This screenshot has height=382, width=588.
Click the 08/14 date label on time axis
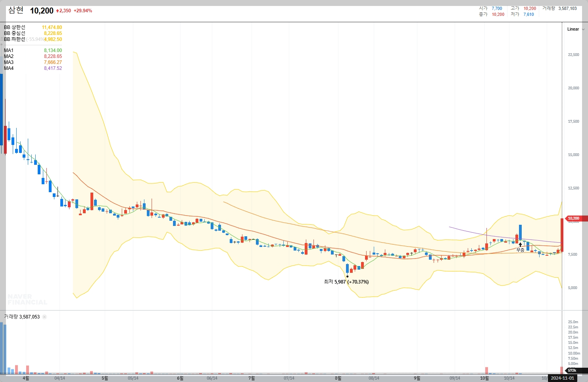[x=374, y=378]
